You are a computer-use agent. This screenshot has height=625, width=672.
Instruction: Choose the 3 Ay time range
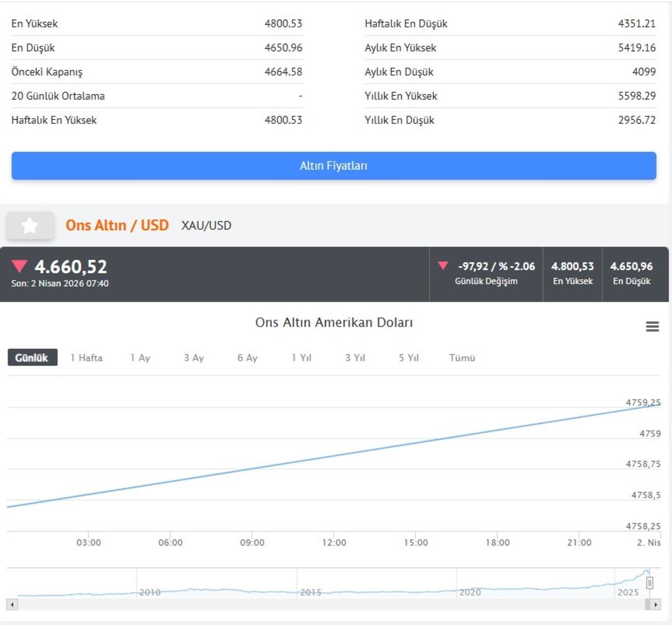tap(194, 358)
